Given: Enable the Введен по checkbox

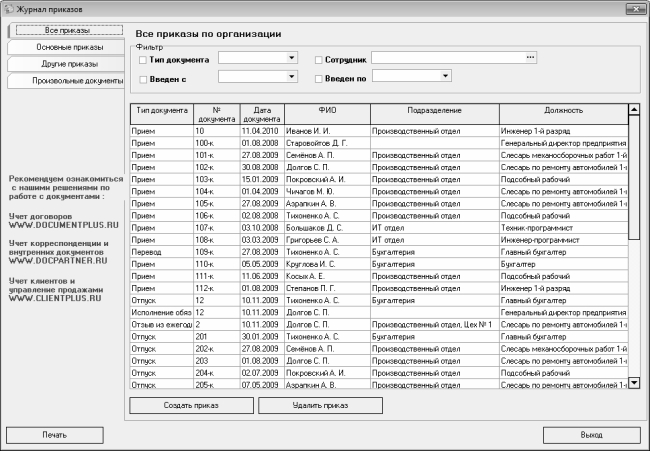Looking at the screenshot, I should pyautogui.click(x=319, y=78).
